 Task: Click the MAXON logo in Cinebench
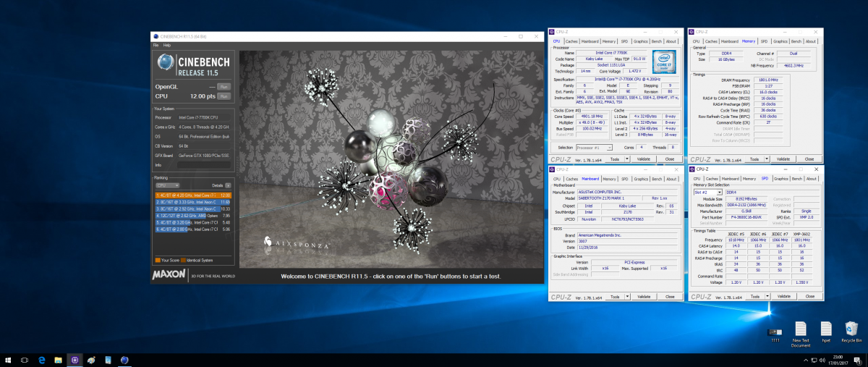pyautogui.click(x=169, y=275)
